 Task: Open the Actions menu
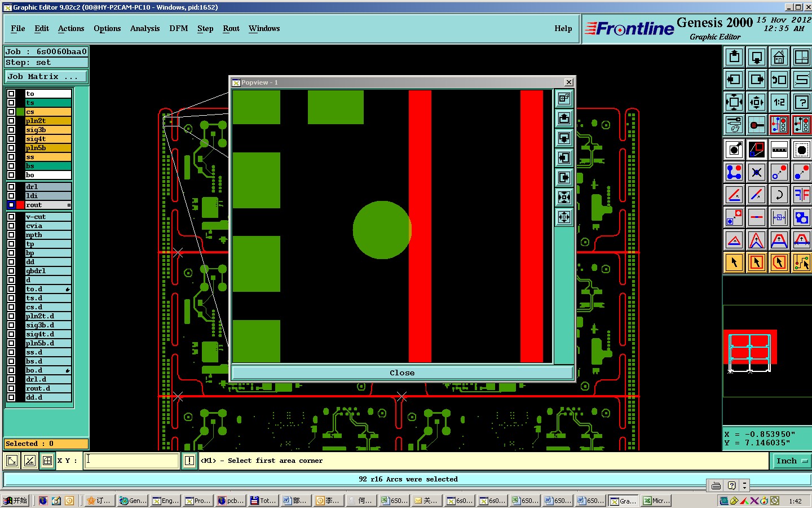click(x=71, y=28)
